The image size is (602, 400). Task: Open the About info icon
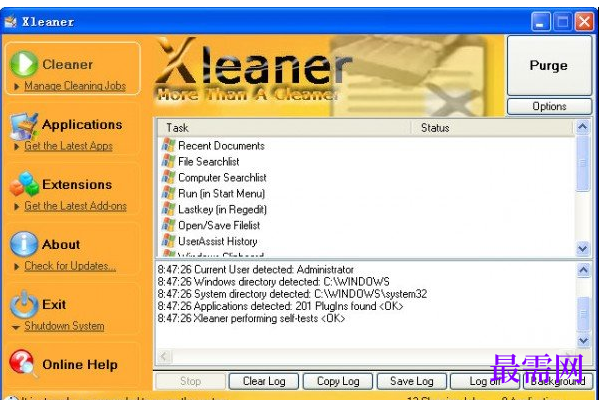tap(24, 244)
